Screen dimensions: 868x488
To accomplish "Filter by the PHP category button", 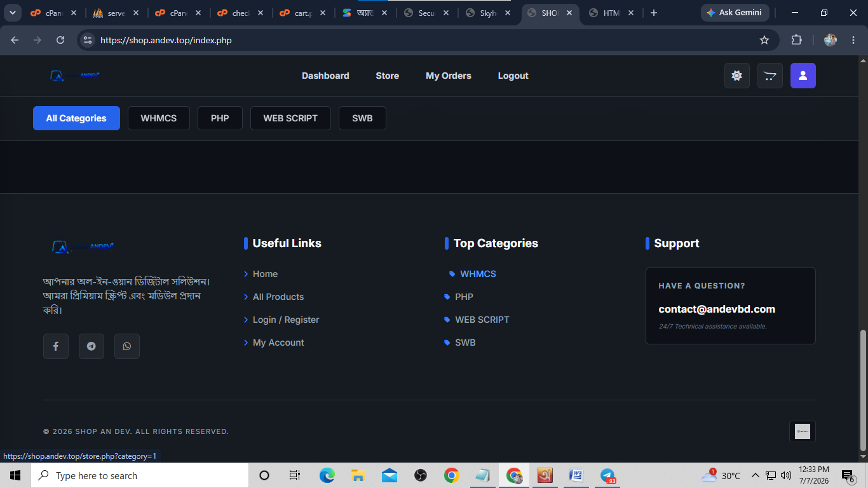I will tap(220, 118).
